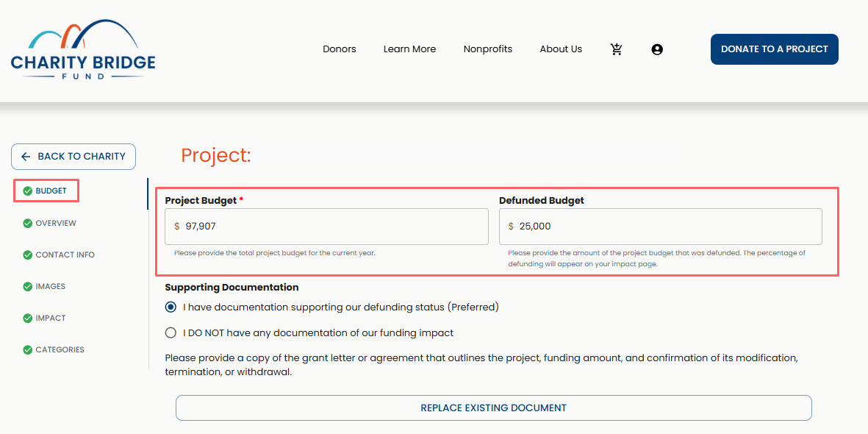Image resolution: width=868 pixels, height=434 pixels.
Task: Click the green checkmark beside Images
Action: coord(28,287)
